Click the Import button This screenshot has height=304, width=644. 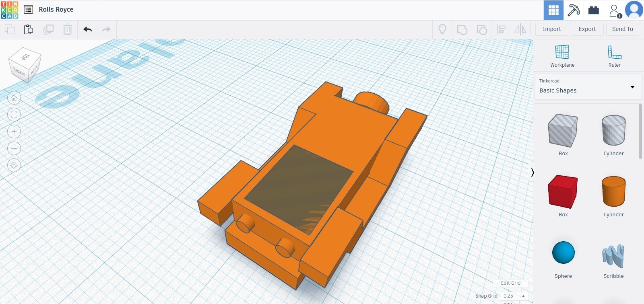coord(551,29)
